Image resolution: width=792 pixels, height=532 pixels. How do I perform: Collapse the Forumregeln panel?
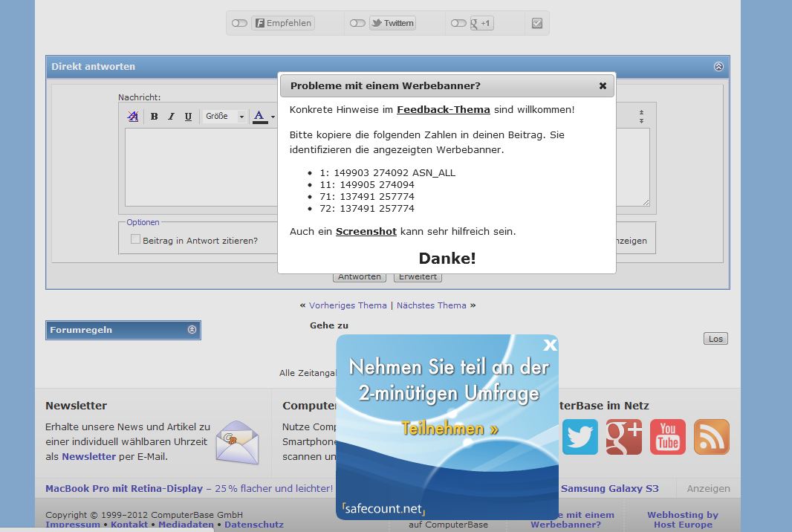(192, 329)
